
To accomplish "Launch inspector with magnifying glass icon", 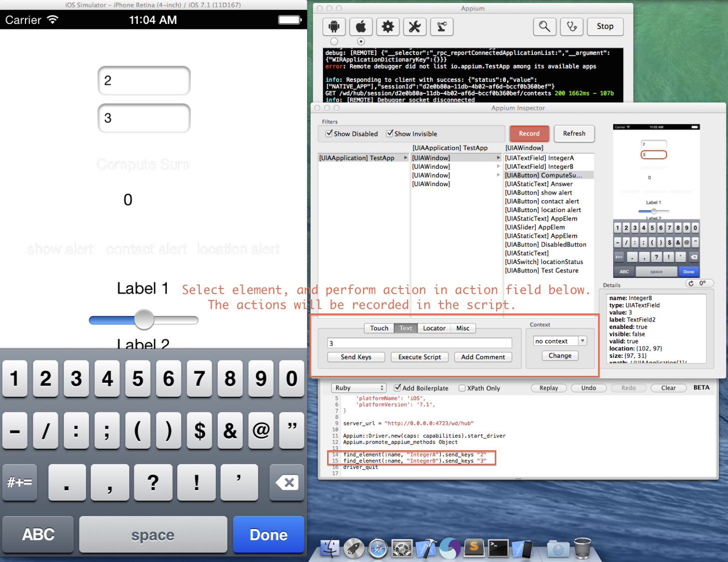I will tap(545, 26).
